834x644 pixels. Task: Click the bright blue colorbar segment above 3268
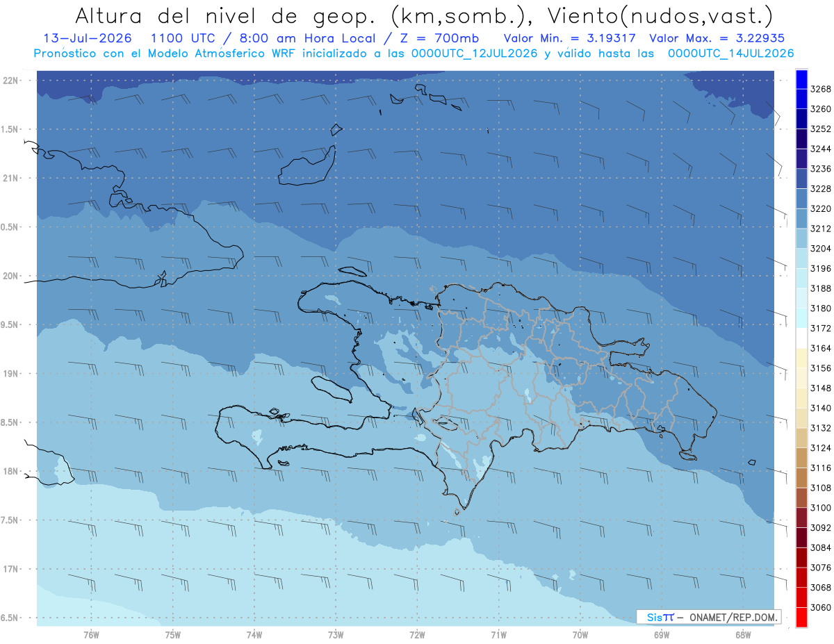tap(801, 79)
